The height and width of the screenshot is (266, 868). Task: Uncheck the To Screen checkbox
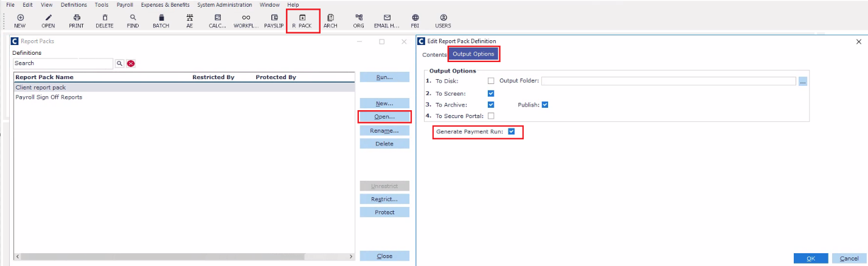[491, 93]
